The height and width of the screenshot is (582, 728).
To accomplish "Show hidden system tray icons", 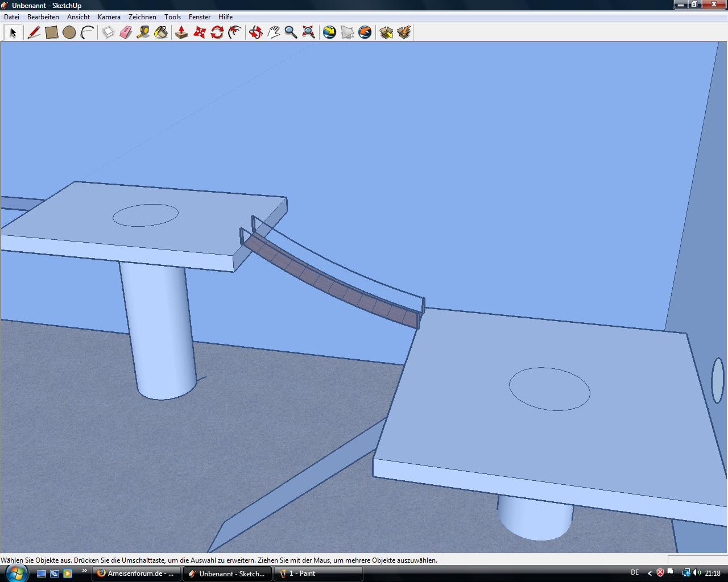I will [650, 573].
